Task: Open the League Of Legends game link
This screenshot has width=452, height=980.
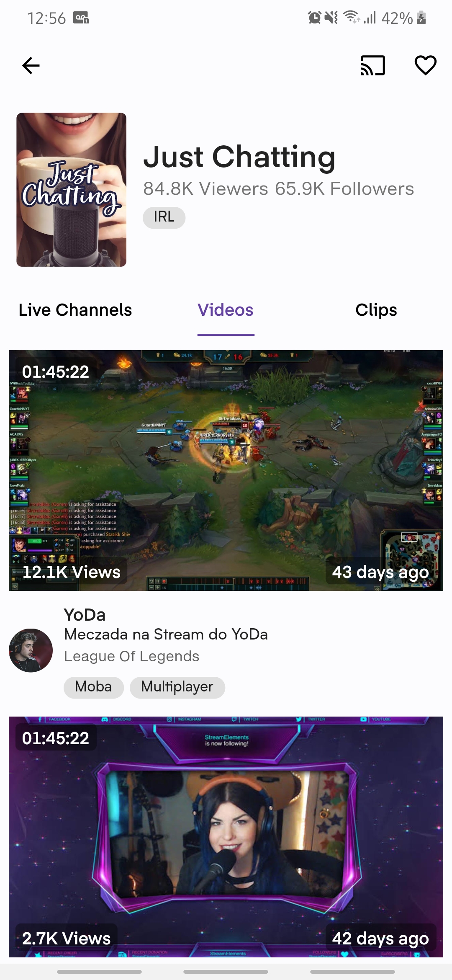Action: (x=131, y=656)
